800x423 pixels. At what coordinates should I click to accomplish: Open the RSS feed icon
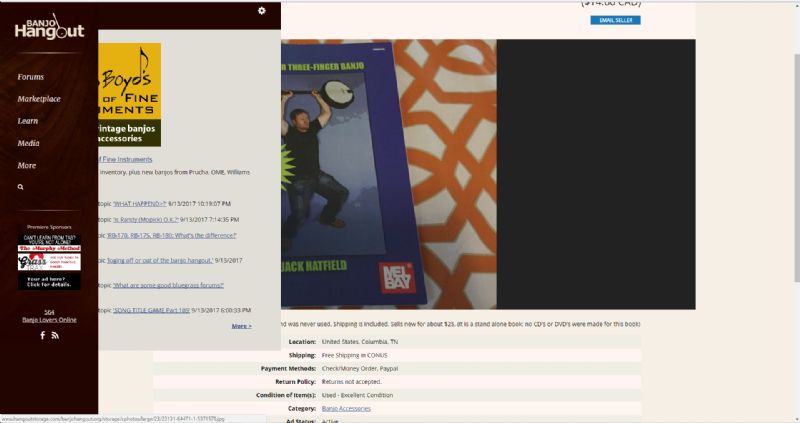pos(55,335)
